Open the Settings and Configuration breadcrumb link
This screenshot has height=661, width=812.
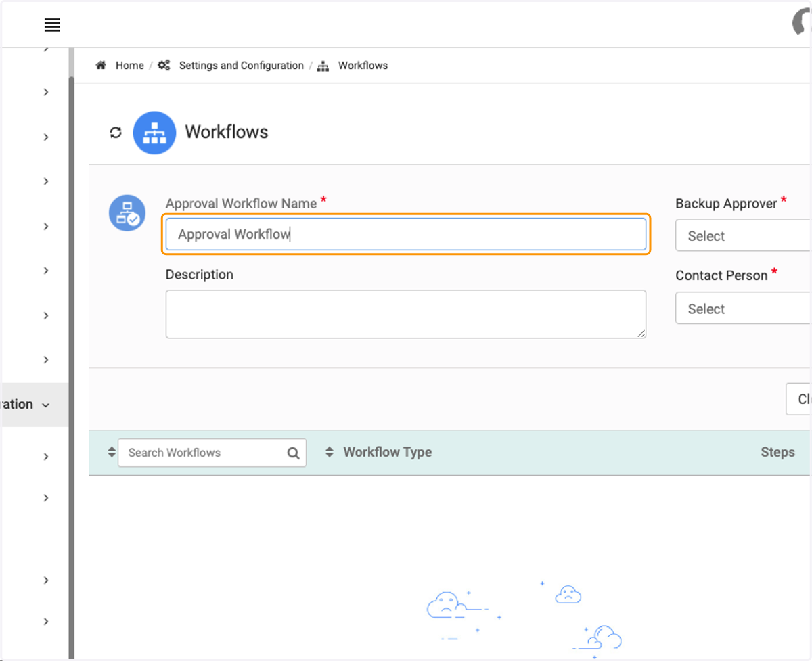click(x=241, y=66)
